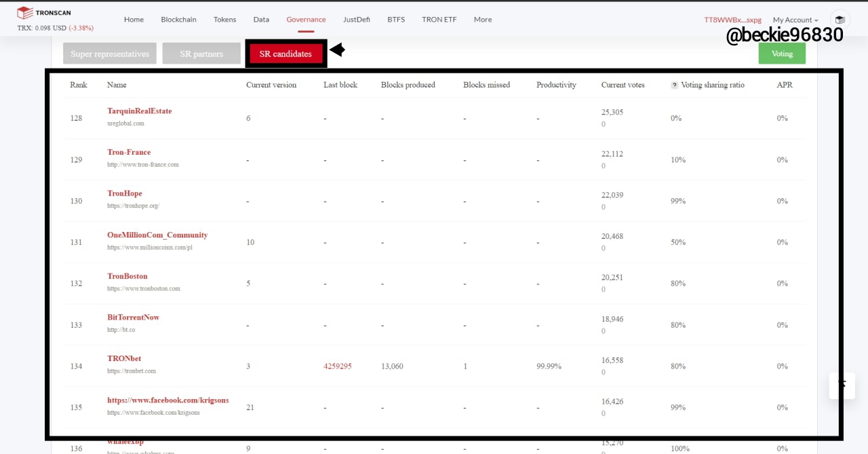This screenshot has width=868, height=454.
Task: Click the 13,060 blocks produced value
Action: (392, 366)
